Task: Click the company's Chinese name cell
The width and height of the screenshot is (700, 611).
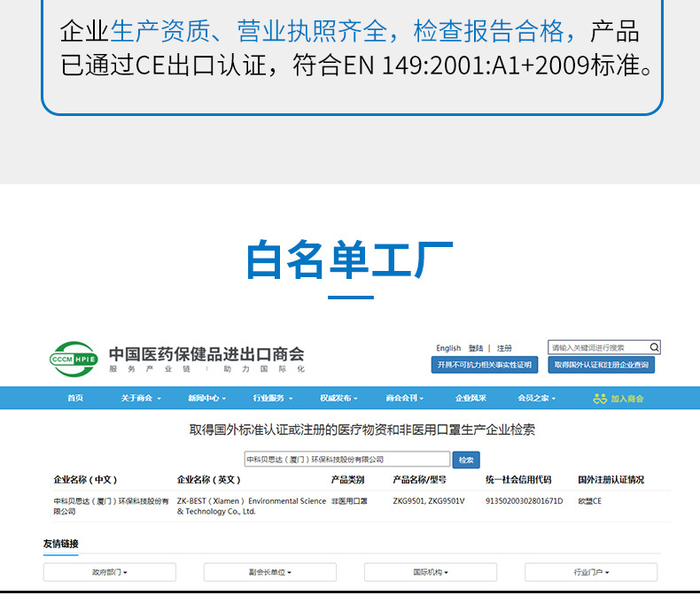Action: (x=111, y=507)
